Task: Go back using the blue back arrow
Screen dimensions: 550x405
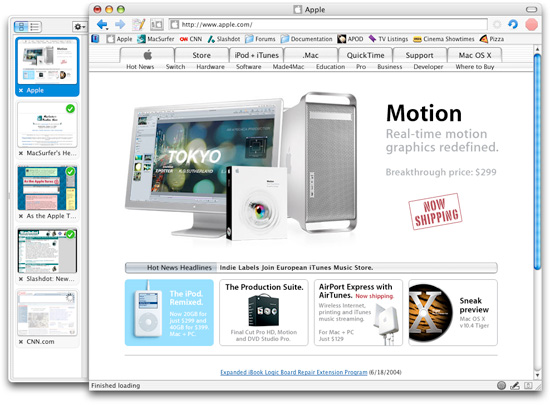Action: 102,25
